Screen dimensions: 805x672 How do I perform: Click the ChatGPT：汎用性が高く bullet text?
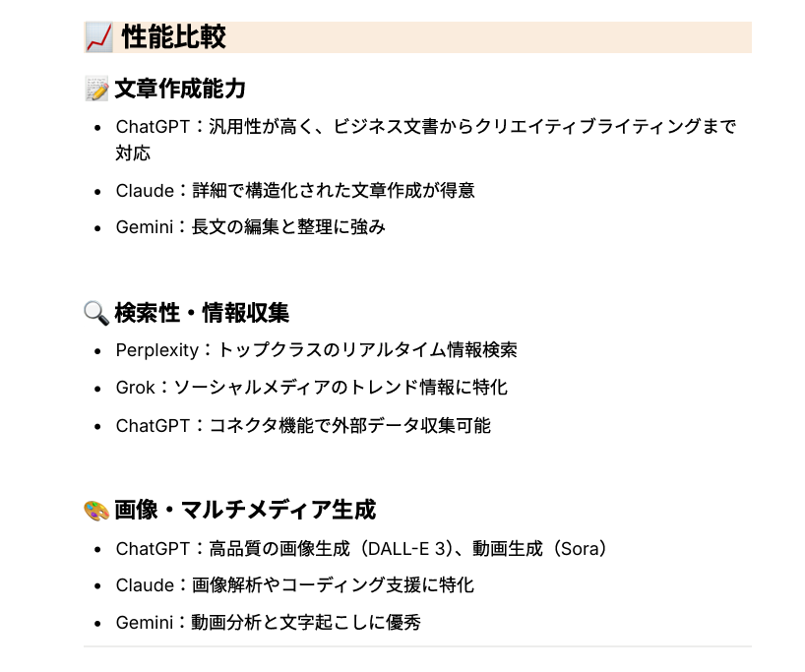click(x=425, y=127)
